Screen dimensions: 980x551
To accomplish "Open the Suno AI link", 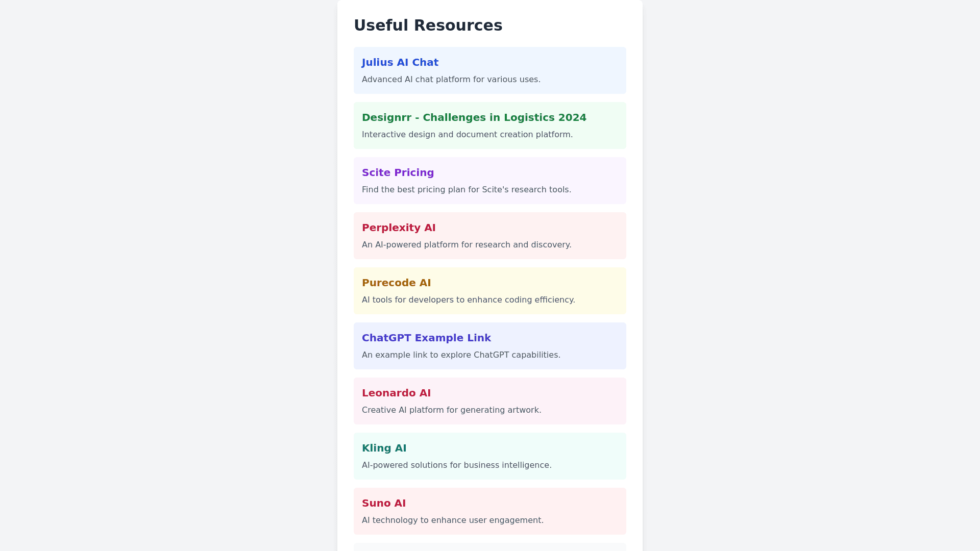I will (x=383, y=503).
